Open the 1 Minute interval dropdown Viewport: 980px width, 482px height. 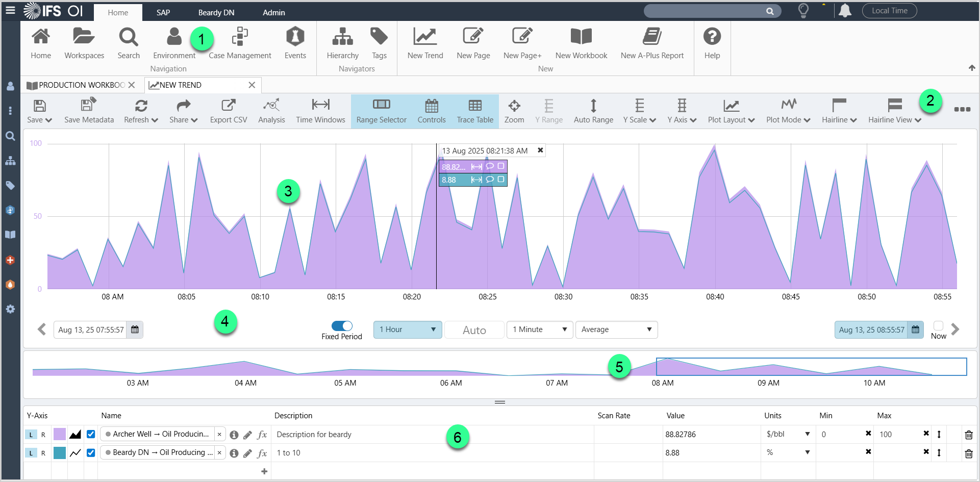click(x=540, y=329)
